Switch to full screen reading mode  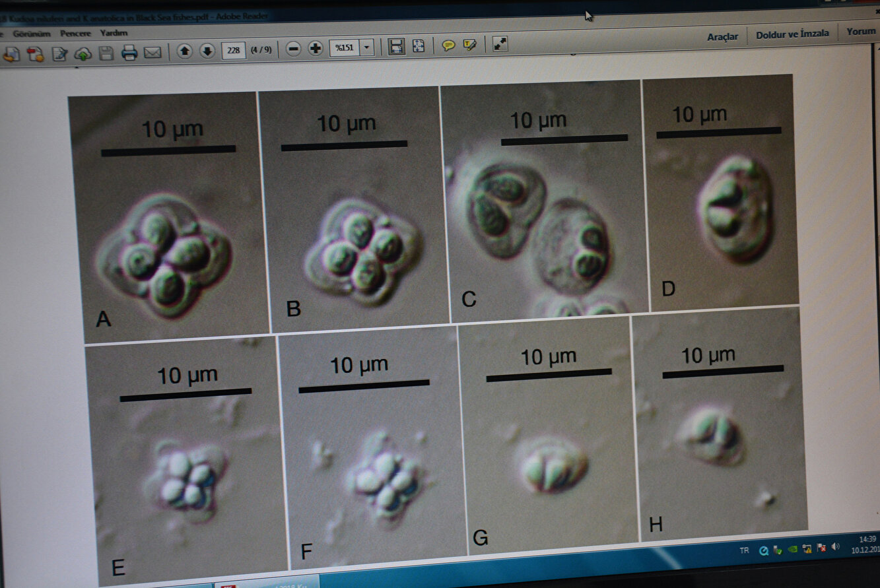click(x=500, y=44)
